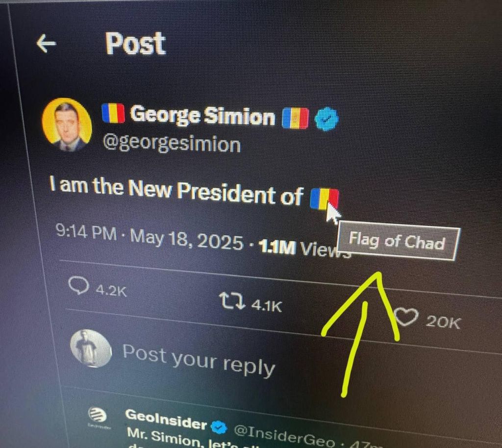Click the flag emoji before George Simion's name

[x=113, y=114]
